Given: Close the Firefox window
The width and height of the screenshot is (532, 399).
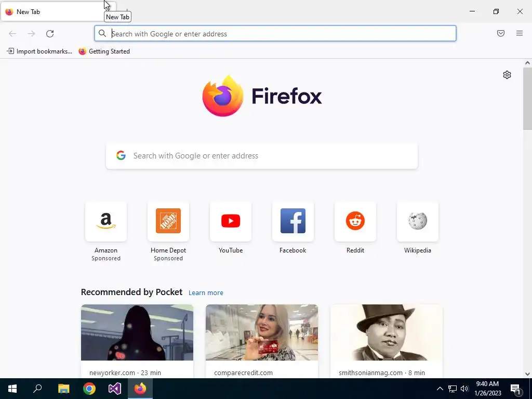Looking at the screenshot, I should click(520, 11).
